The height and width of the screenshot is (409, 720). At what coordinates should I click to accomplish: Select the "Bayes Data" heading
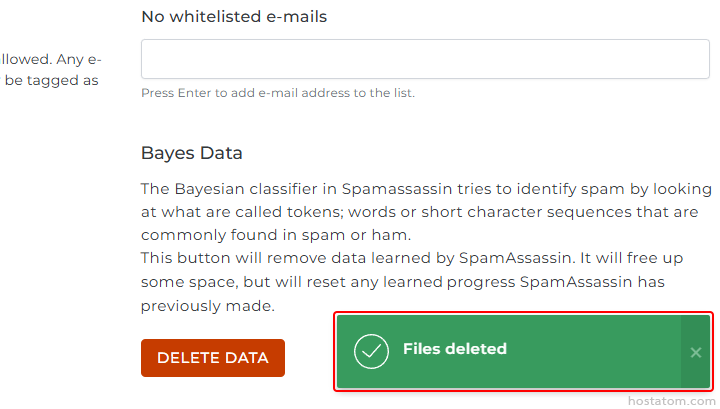[192, 154]
